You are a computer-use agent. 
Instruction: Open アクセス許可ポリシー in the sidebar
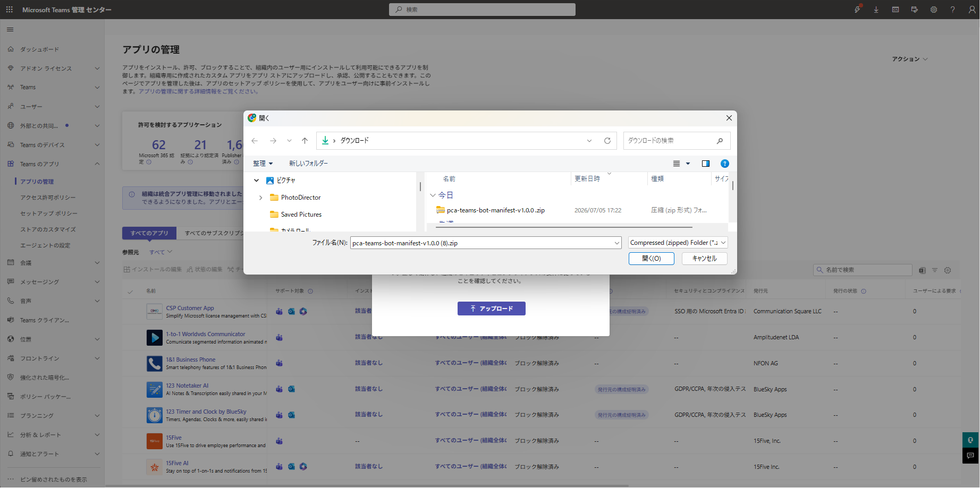(x=48, y=198)
